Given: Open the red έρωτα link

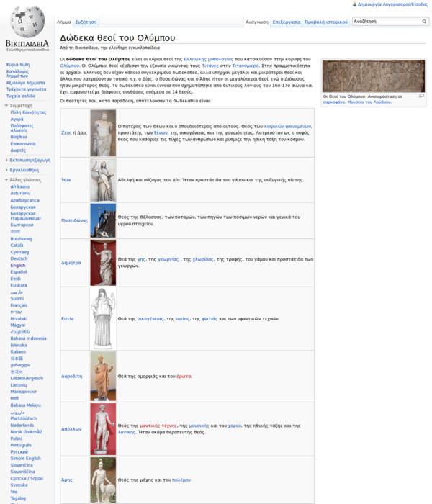Looking at the screenshot, I should (184, 377).
